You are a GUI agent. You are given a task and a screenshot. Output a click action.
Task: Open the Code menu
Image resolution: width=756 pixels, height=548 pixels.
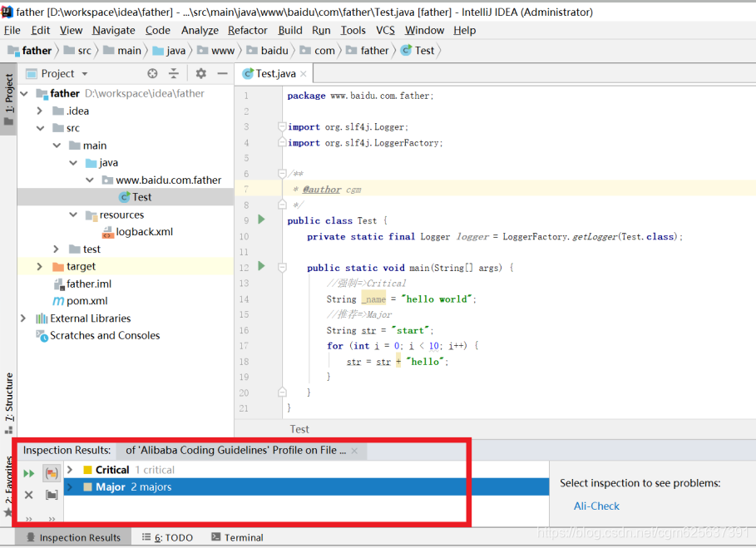(x=158, y=31)
